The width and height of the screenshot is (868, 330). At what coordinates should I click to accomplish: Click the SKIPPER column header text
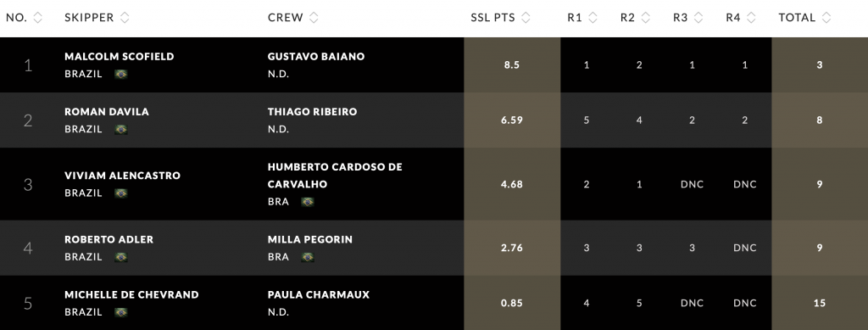coord(89,18)
